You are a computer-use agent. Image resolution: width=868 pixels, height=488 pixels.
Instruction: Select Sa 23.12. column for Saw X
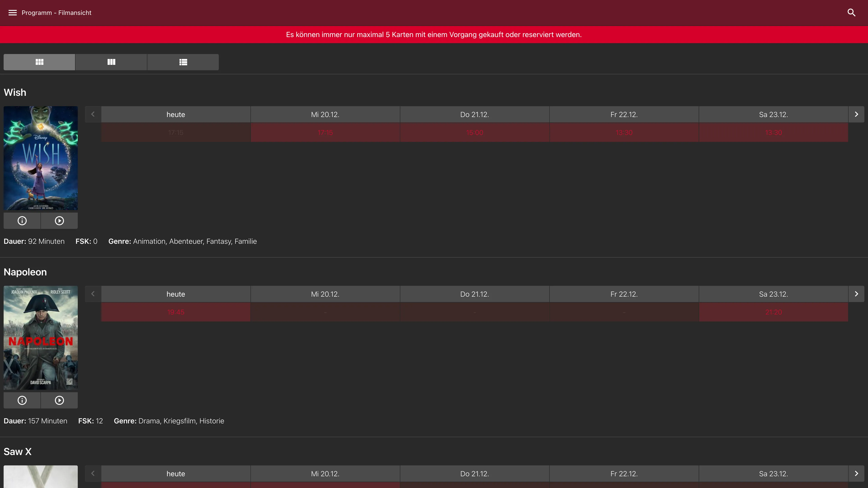(773, 474)
